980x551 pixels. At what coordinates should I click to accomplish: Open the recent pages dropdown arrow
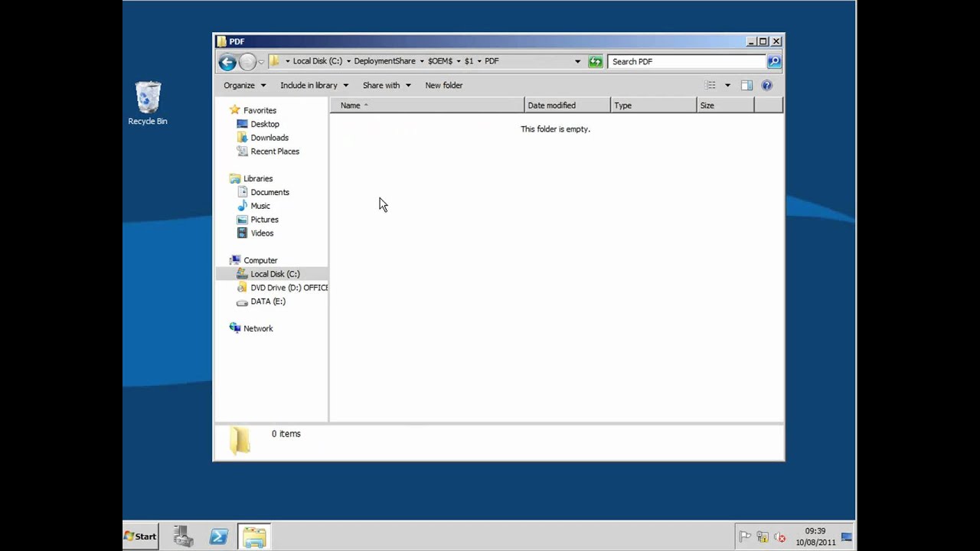261,62
